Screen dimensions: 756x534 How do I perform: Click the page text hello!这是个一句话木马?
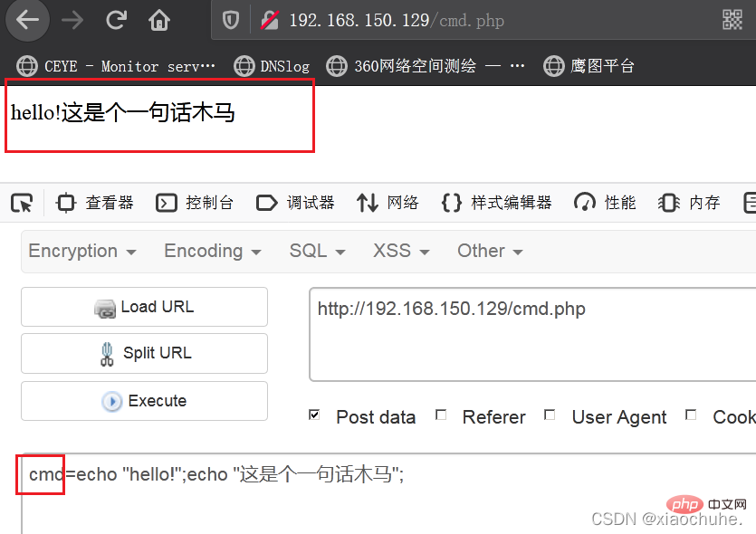(123, 113)
